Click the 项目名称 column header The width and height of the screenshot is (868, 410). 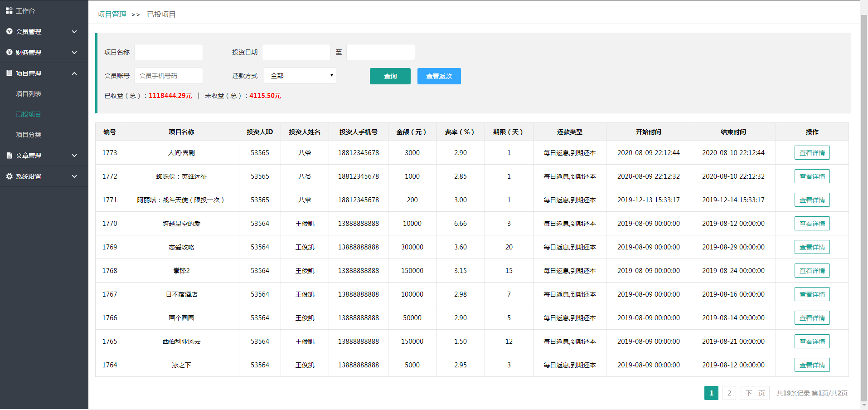click(x=181, y=132)
